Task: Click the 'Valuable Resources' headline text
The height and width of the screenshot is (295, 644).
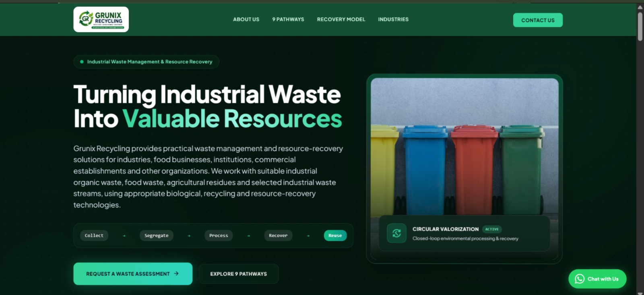Action: pos(232,119)
